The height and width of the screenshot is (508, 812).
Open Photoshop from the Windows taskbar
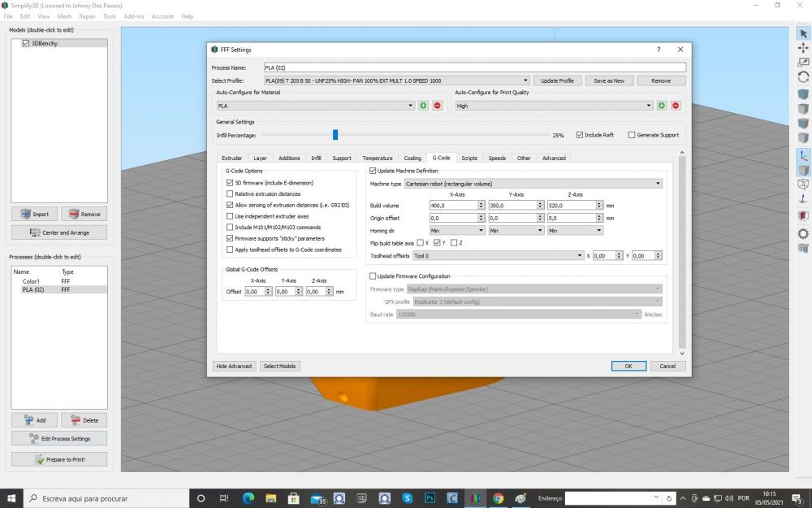[430, 498]
